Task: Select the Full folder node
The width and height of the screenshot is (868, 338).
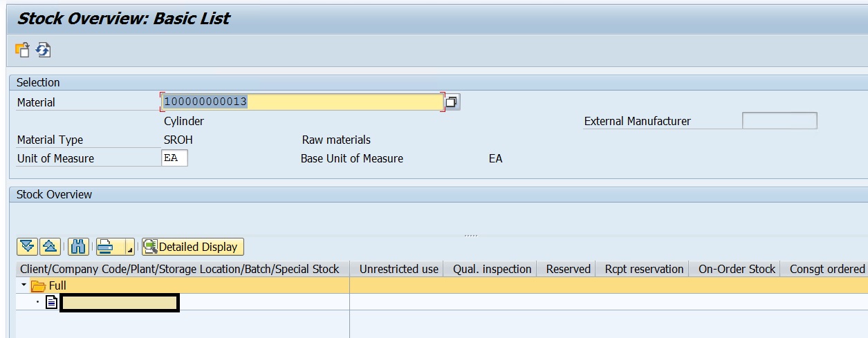Action: (57, 285)
